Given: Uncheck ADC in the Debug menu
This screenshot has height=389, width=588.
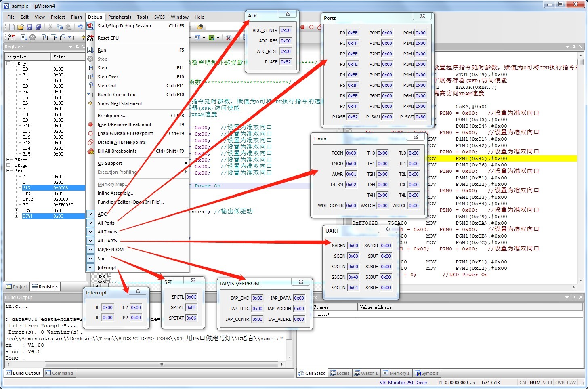Looking at the screenshot, I should pyautogui.click(x=102, y=214).
